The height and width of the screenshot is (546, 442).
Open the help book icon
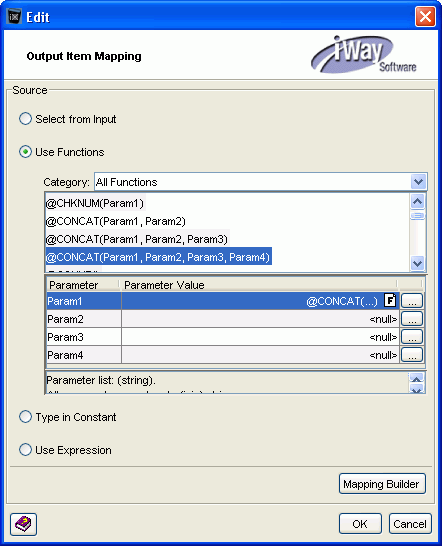click(23, 524)
